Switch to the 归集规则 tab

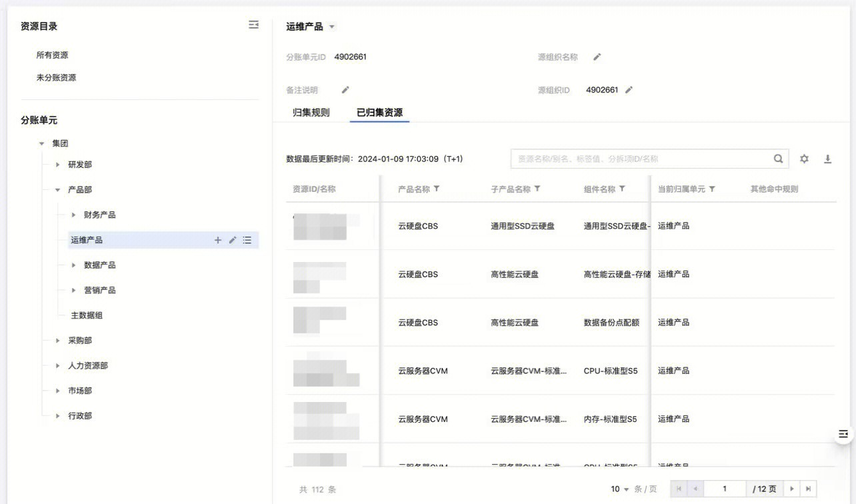(x=311, y=113)
